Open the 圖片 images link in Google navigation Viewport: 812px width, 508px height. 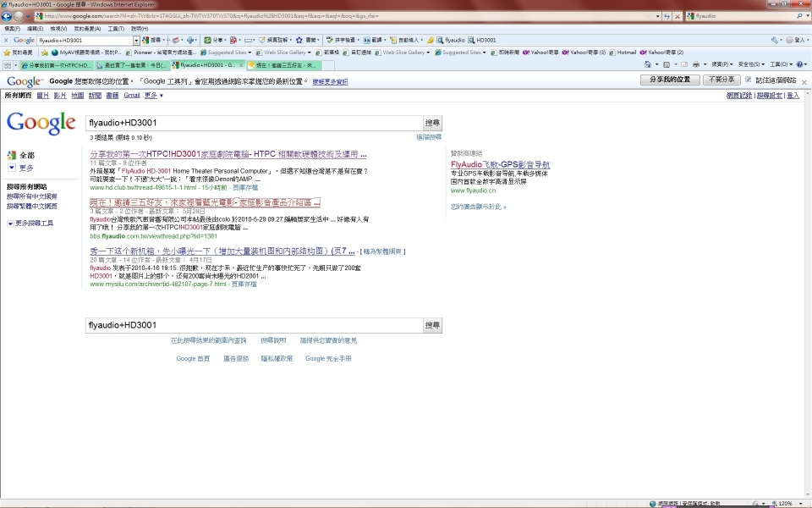coord(43,96)
